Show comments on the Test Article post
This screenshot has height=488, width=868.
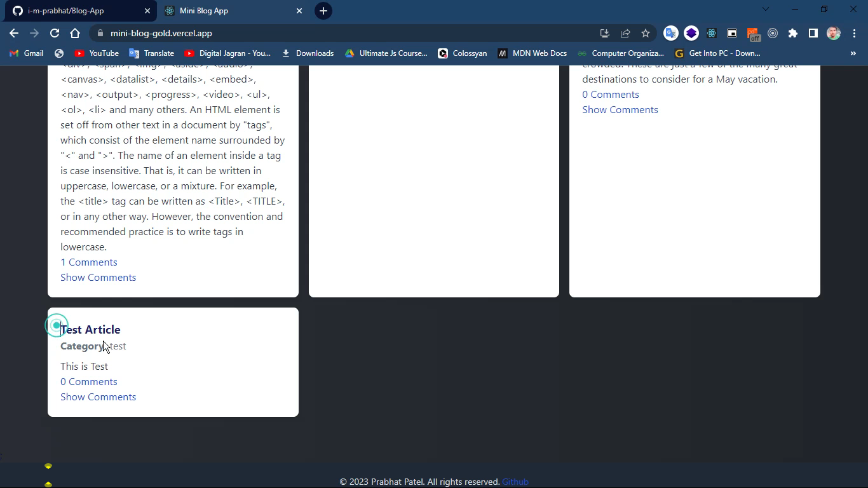click(98, 396)
